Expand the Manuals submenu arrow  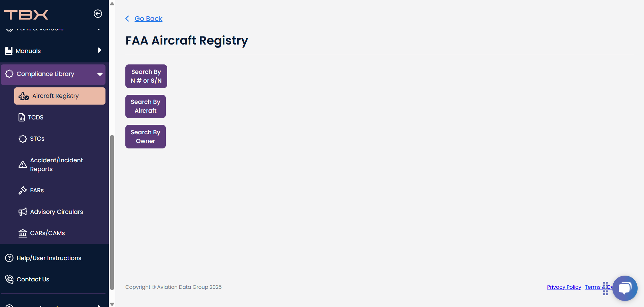point(99,50)
